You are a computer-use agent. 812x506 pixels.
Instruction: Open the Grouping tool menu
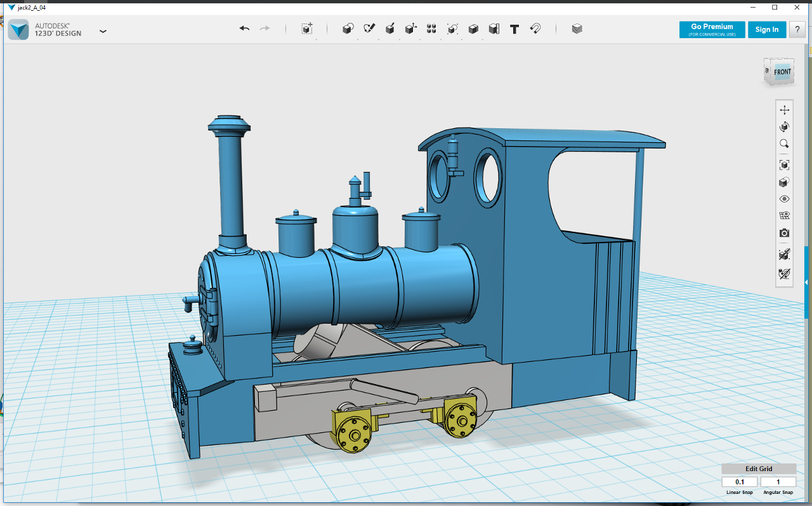point(452,29)
